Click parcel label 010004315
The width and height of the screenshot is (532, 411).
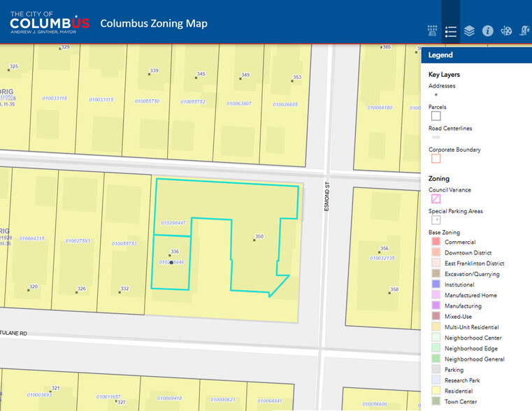tap(32, 238)
